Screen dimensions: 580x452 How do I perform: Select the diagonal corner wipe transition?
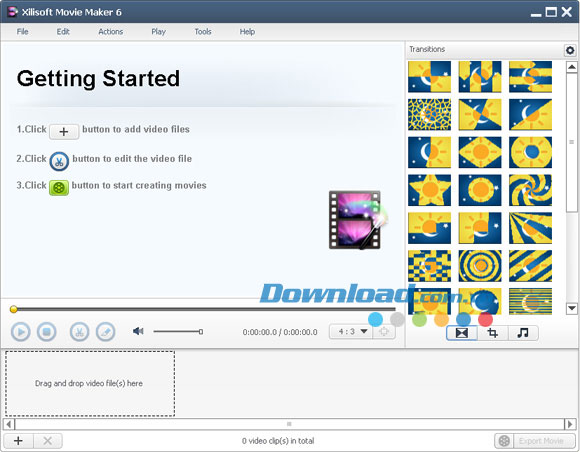coord(530,114)
